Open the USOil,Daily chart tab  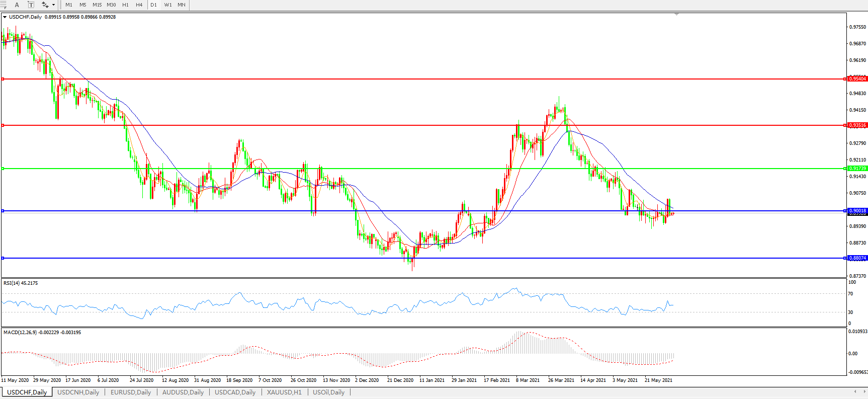328,392
